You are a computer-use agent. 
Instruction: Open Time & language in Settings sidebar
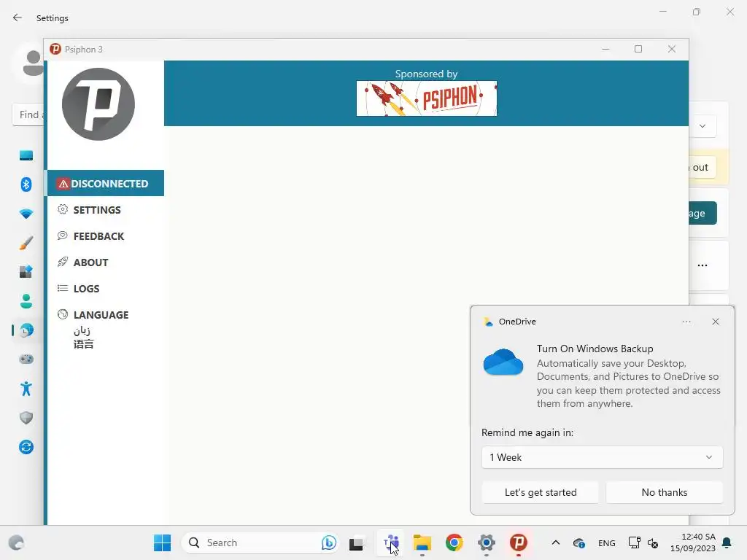tap(26, 330)
